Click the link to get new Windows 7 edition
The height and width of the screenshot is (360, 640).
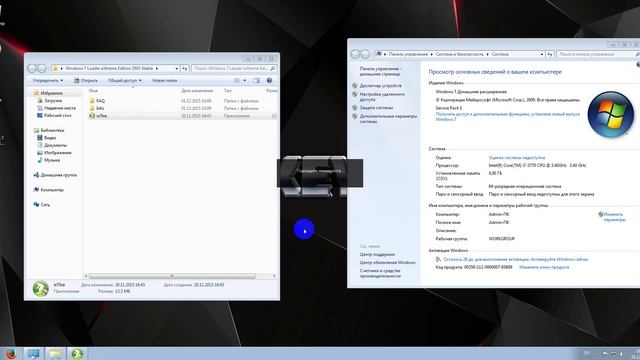pyautogui.click(x=507, y=117)
